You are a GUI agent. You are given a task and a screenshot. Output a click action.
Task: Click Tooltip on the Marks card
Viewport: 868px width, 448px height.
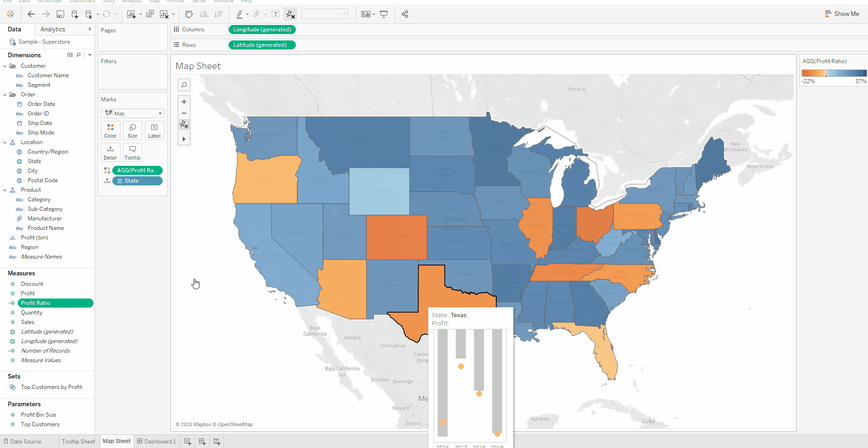[x=132, y=152]
